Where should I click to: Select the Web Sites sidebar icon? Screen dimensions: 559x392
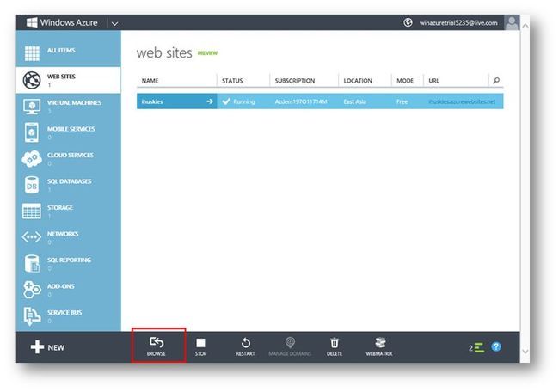32,80
